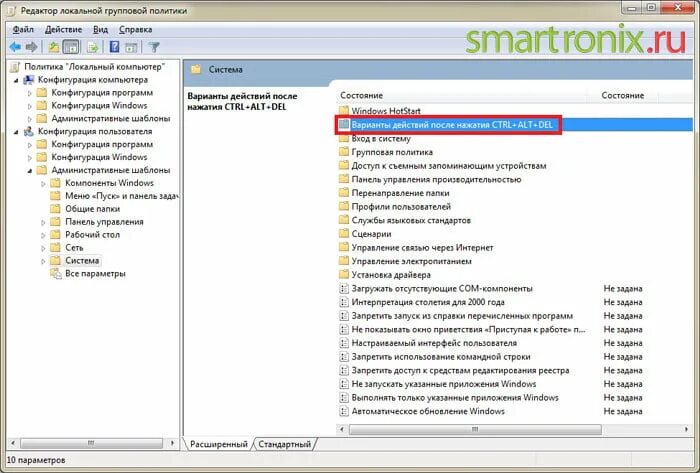Select the Система tree item label

(82, 261)
